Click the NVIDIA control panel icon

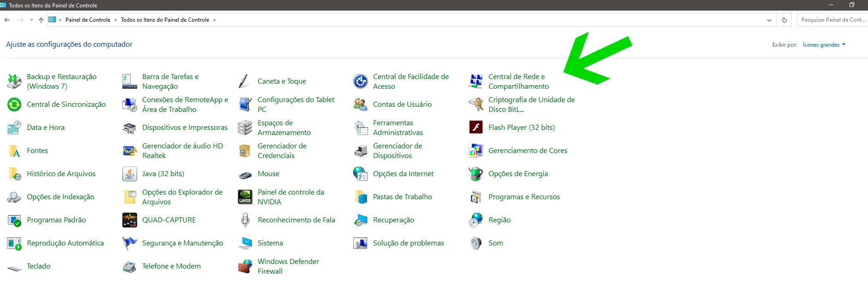coord(245,197)
